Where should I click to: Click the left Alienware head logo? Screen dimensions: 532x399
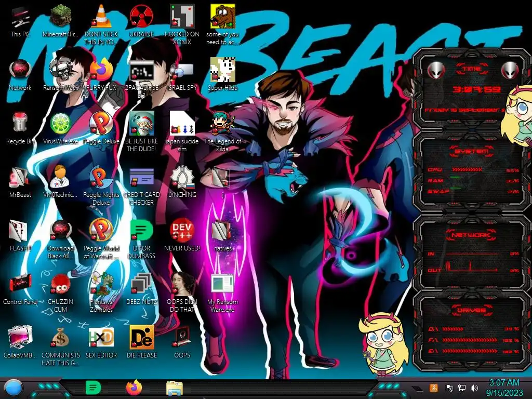point(436,70)
